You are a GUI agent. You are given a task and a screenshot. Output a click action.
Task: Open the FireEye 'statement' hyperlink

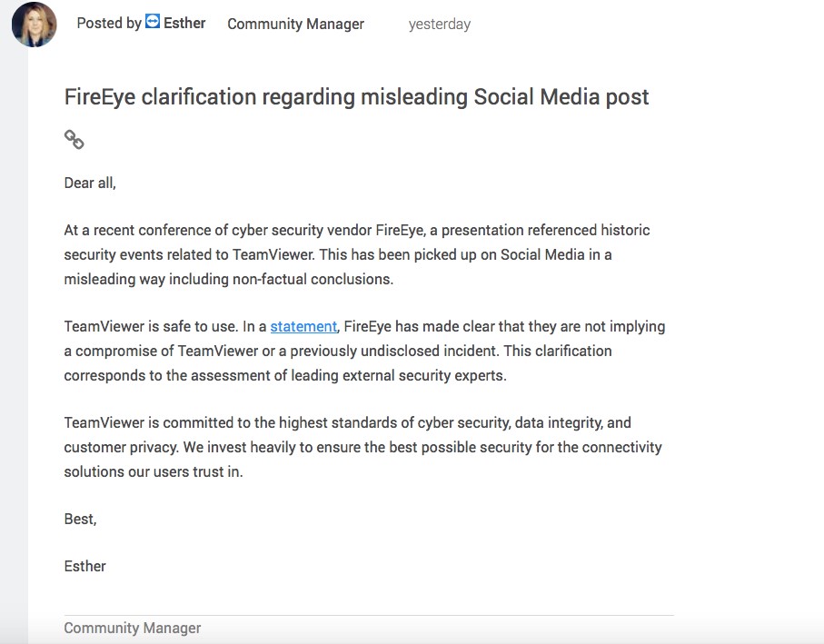(303, 326)
